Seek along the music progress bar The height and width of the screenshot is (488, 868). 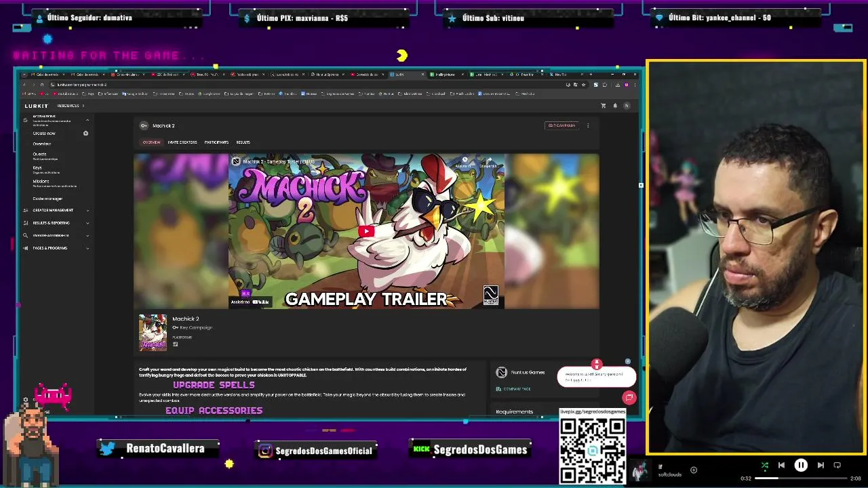pyautogui.click(x=801, y=479)
